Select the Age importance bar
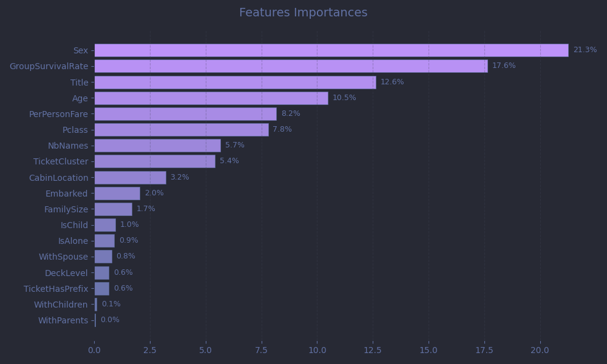This screenshot has height=364, width=607. 211,98
